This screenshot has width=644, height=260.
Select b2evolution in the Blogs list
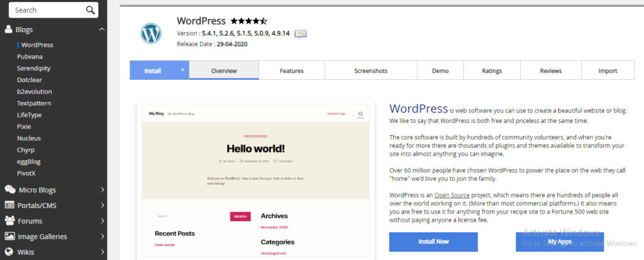point(35,92)
